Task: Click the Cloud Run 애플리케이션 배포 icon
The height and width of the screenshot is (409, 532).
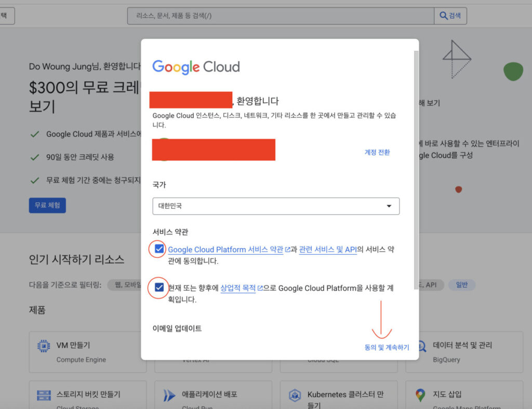Action: pos(169,395)
